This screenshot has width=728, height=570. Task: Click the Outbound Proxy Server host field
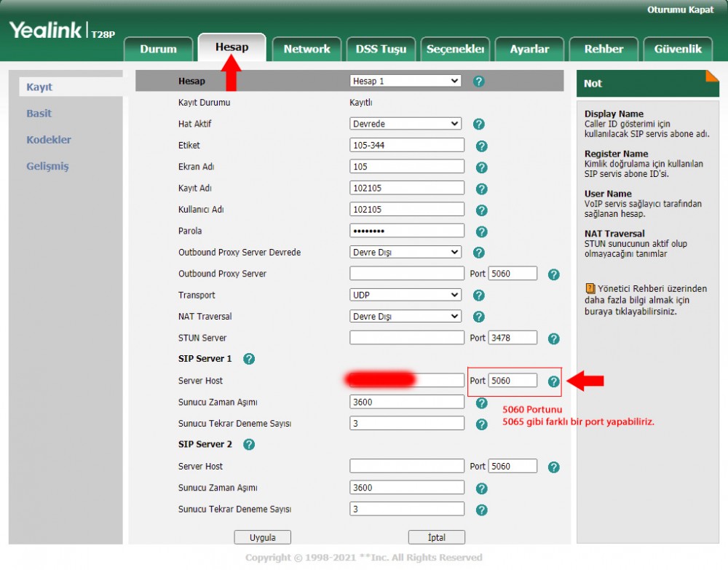pyautogui.click(x=407, y=274)
